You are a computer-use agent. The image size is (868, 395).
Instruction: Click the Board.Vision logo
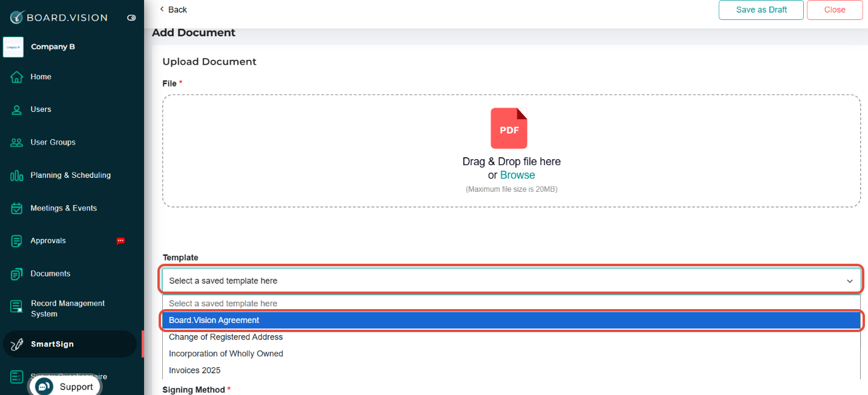click(x=59, y=18)
